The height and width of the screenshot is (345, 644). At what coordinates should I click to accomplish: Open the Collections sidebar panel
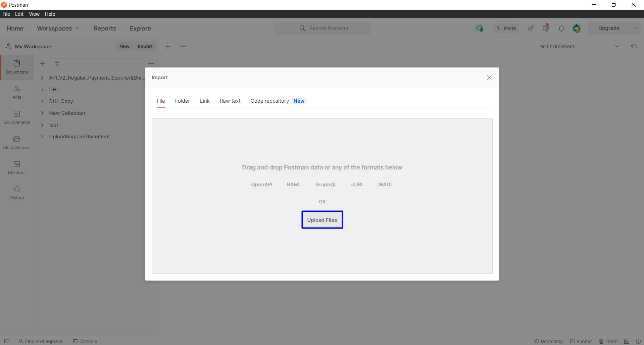pos(17,67)
